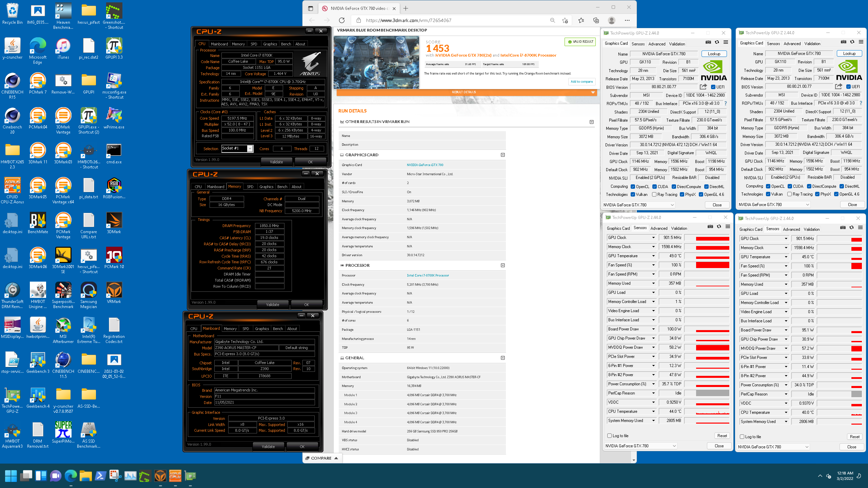868x488 pixels.
Task: Open Memory Used dropdown in bottom-right GPU-Z
Action: click(786, 284)
